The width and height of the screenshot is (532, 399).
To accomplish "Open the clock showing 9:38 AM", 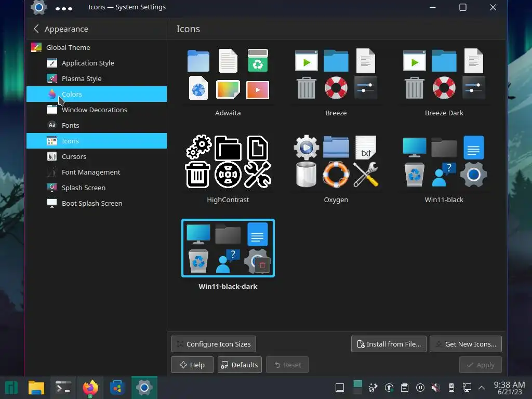I will [509, 388].
